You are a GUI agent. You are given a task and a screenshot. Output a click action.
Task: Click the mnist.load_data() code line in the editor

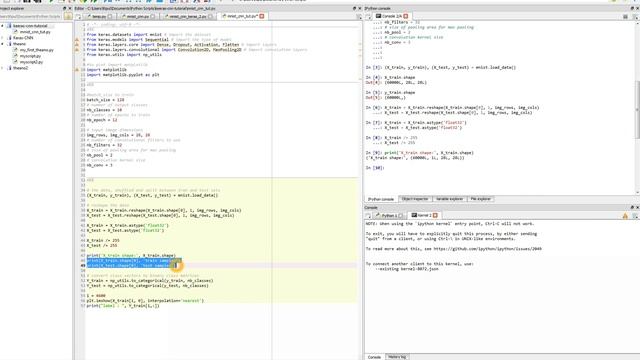click(x=152, y=195)
